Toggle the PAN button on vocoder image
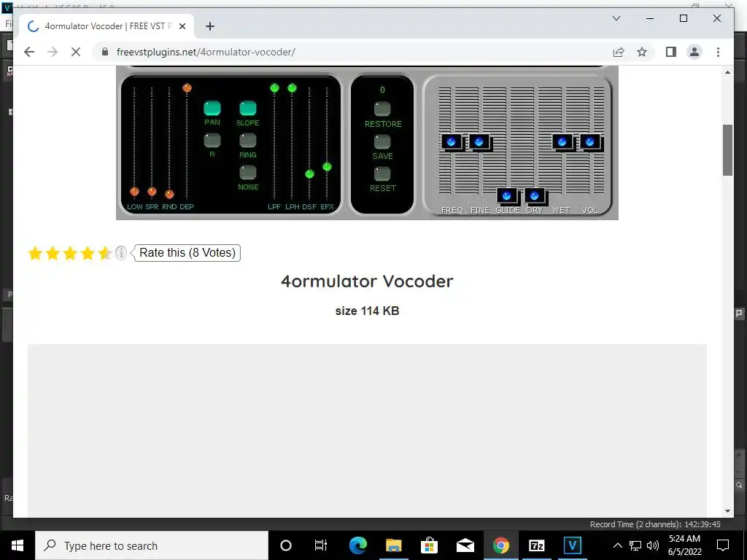 click(212, 108)
